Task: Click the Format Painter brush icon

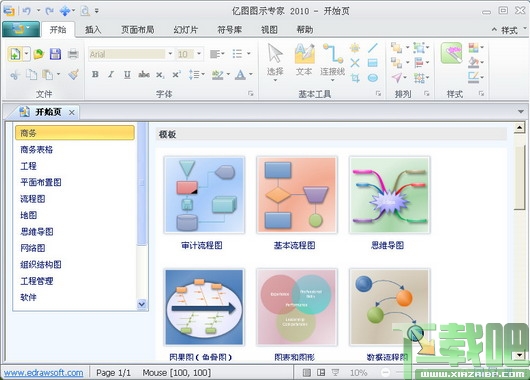Action: 73,74
